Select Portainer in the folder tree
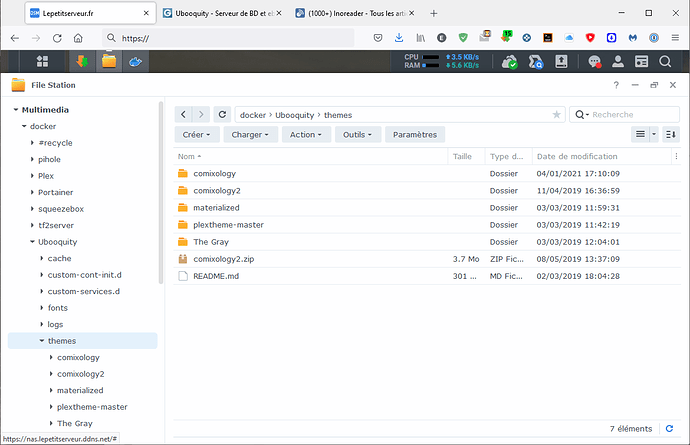The height and width of the screenshot is (445, 690). [x=55, y=192]
